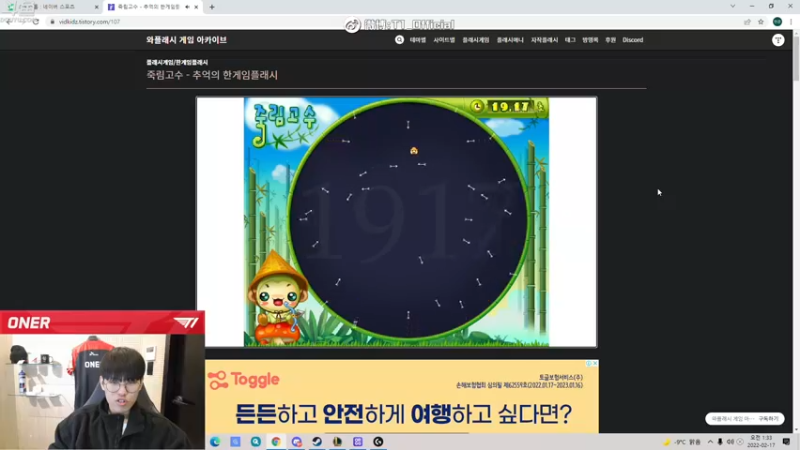Image resolution: width=800 pixels, height=450 pixels.
Task: Open the volume speaker icon in system tray
Action: point(730,442)
